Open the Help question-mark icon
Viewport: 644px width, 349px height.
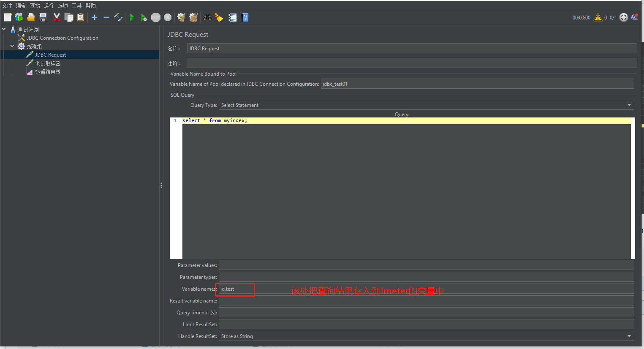[x=245, y=17]
